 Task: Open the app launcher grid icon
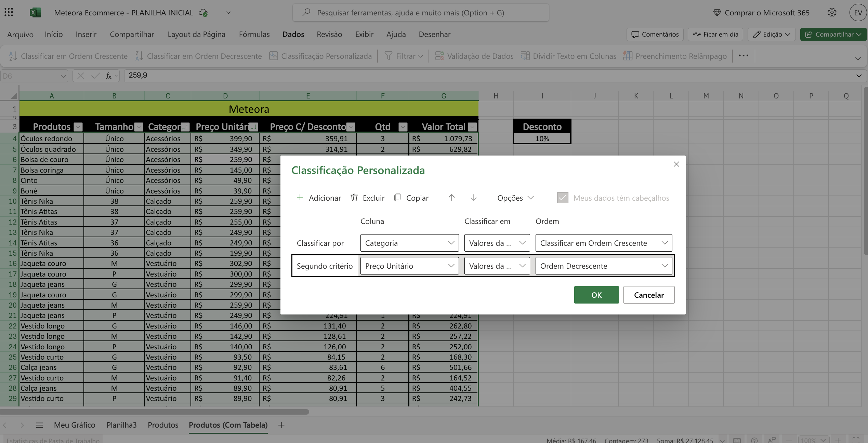click(x=9, y=13)
